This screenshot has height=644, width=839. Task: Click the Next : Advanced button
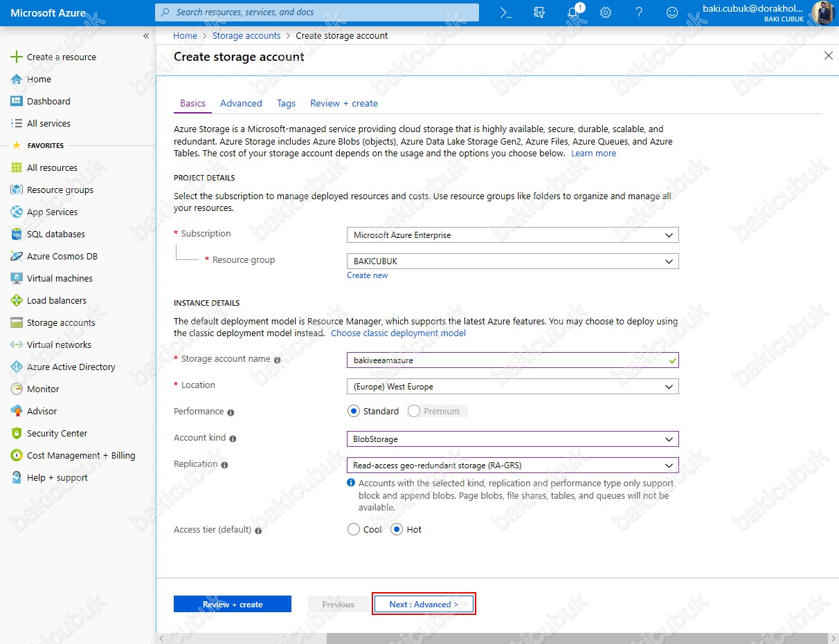click(x=424, y=605)
